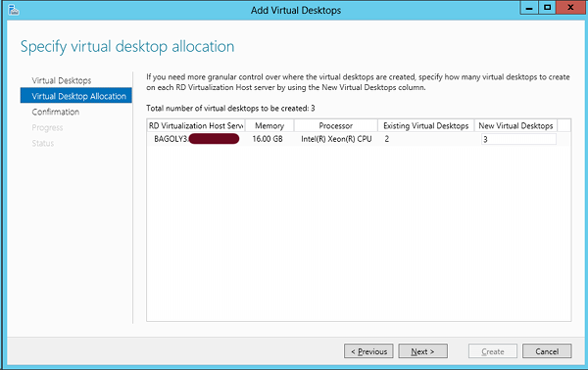Click the Existing Virtual Desktops column header
Viewport: 588px width, 370px height.
[426, 126]
